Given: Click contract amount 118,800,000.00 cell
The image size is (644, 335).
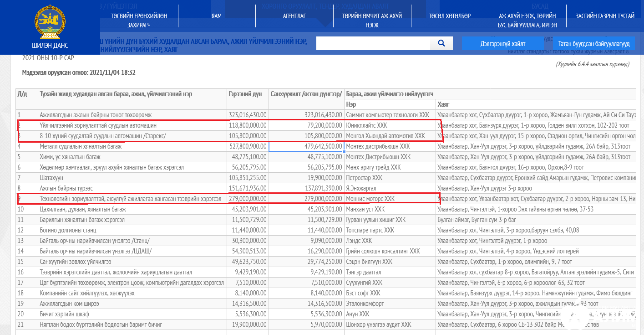Looking at the screenshot, I should coord(248,125).
